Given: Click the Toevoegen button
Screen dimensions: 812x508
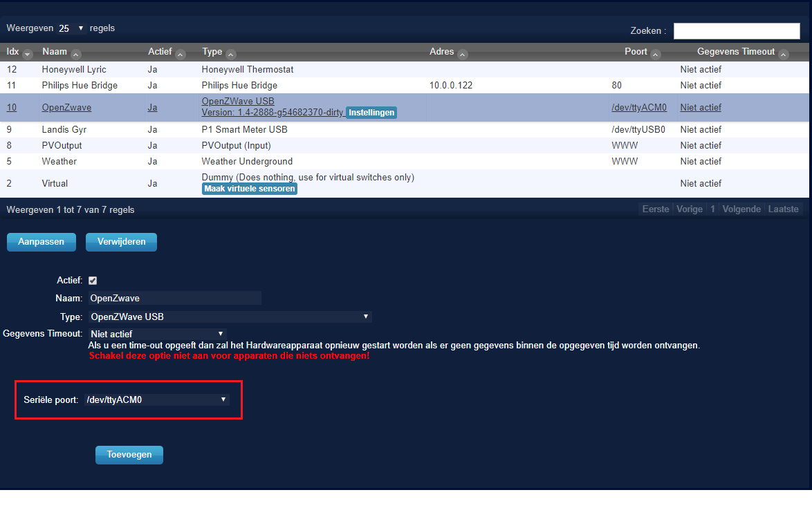Looking at the screenshot, I should (x=129, y=455).
